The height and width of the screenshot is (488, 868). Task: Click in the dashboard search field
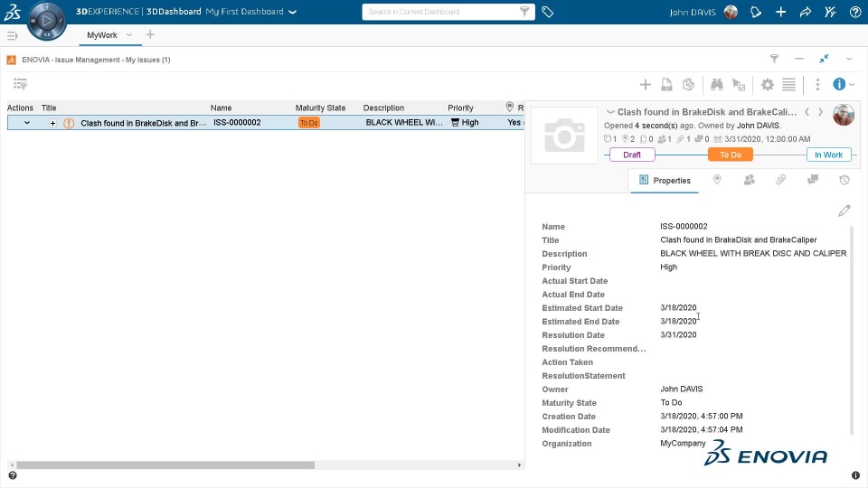(x=441, y=12)
